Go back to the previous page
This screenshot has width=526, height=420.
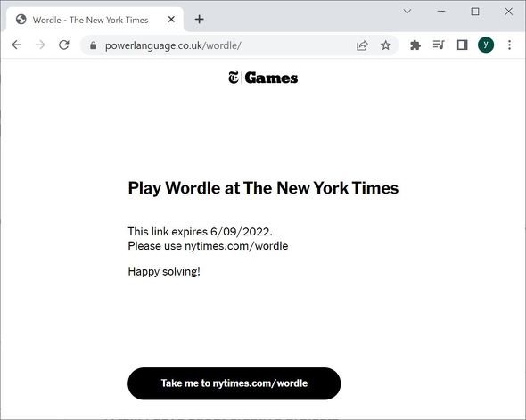[x=16, y=45]
